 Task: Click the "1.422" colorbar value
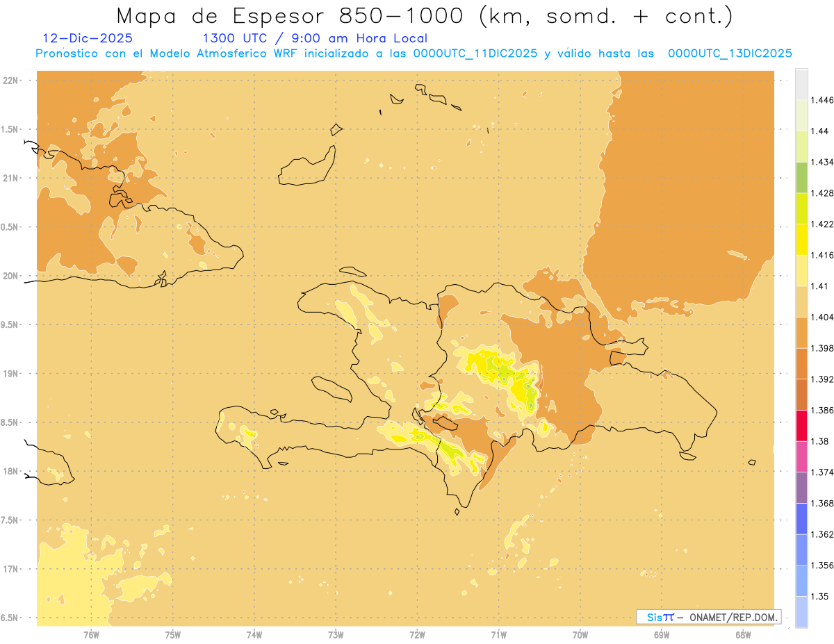click(x=822, y=224)
